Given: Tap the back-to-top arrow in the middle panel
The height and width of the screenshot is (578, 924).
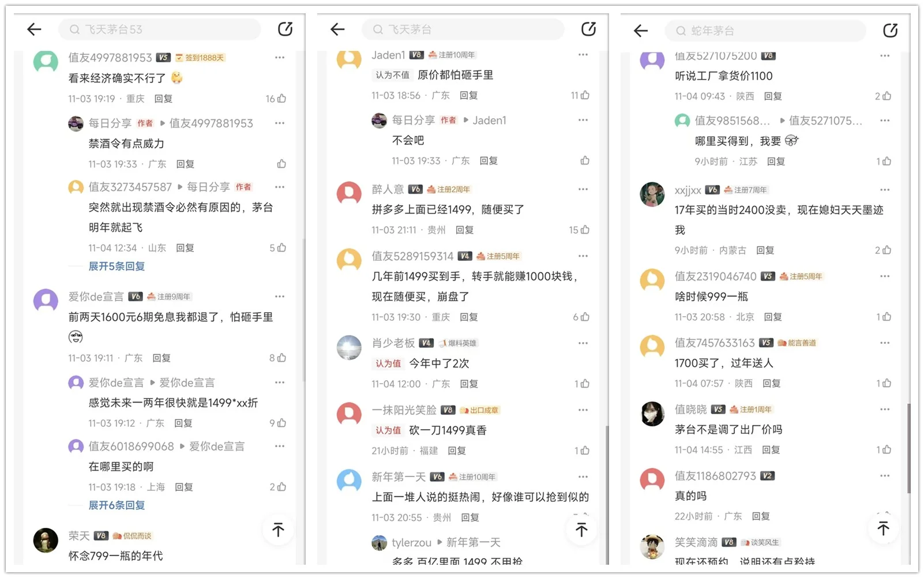Looking at the screenshot, I should click(581, 529).
